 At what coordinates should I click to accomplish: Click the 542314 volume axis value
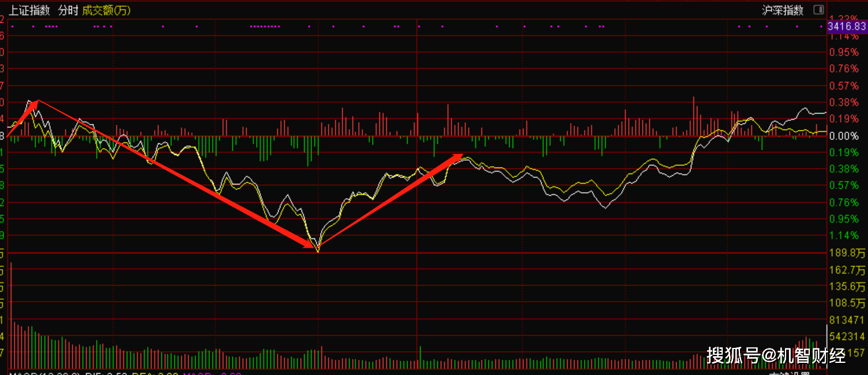[x=847, y=336]
